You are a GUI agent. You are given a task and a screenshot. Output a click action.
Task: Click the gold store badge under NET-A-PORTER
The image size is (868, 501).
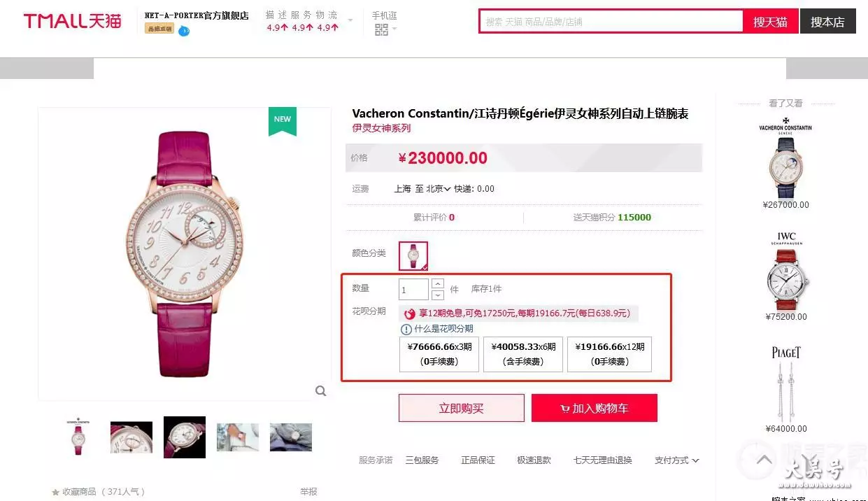[x=159, y=29]
